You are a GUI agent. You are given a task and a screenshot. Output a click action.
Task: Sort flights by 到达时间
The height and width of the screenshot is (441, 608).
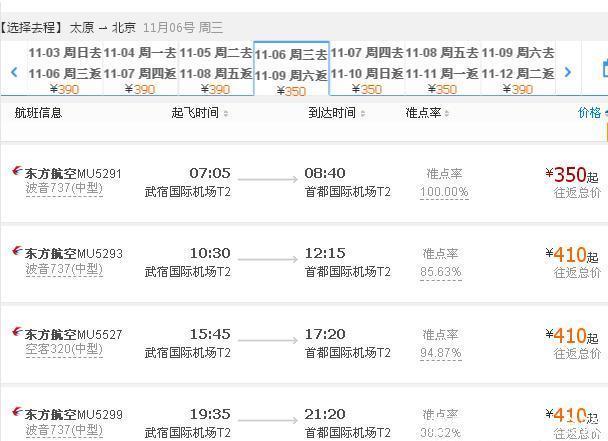[x=337, y=113]
